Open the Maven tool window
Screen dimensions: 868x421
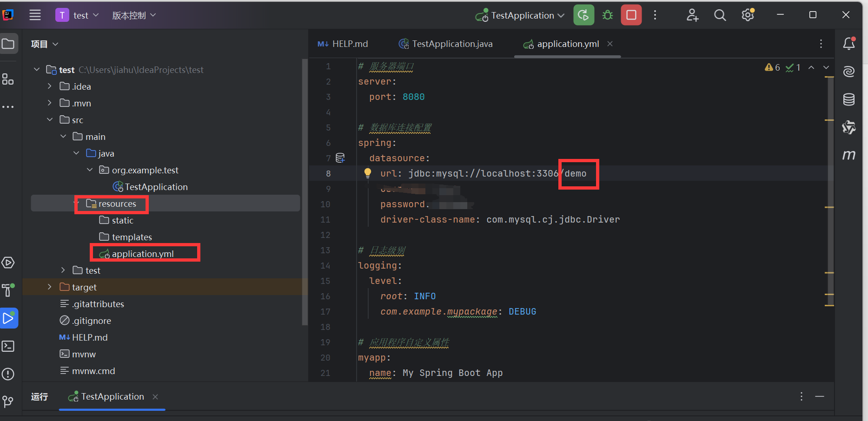point(849,155)
